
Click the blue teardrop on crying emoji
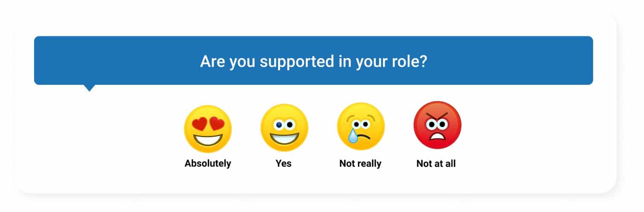[353, 136]
